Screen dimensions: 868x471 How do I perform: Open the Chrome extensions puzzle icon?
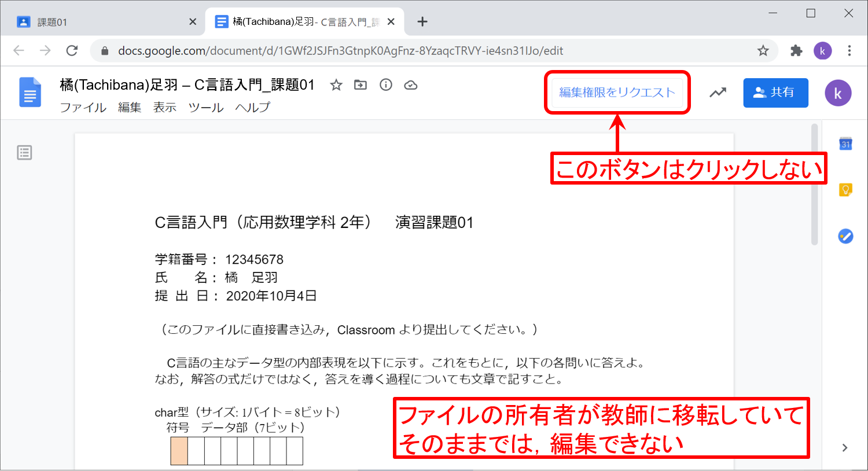797,51
